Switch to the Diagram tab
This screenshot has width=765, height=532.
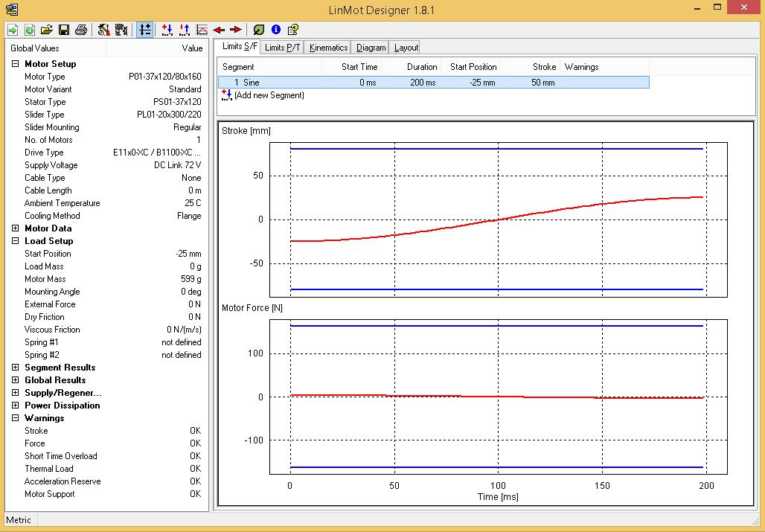pos(371,48)
